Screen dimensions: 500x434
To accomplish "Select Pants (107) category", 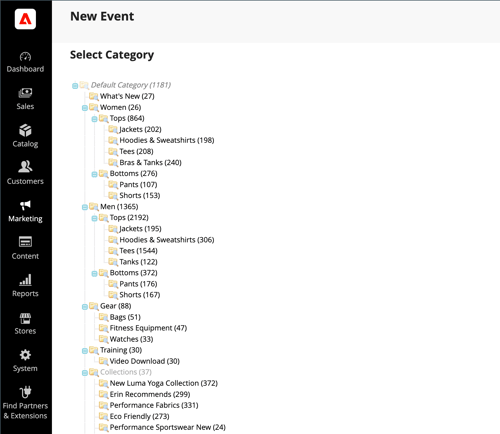I will [x=138, y=185].
